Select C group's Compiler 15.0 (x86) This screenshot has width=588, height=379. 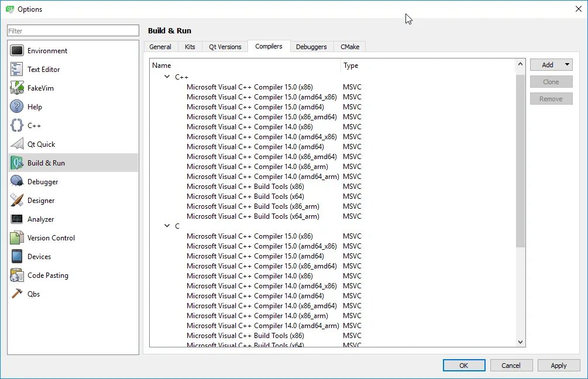coord(250,236)
